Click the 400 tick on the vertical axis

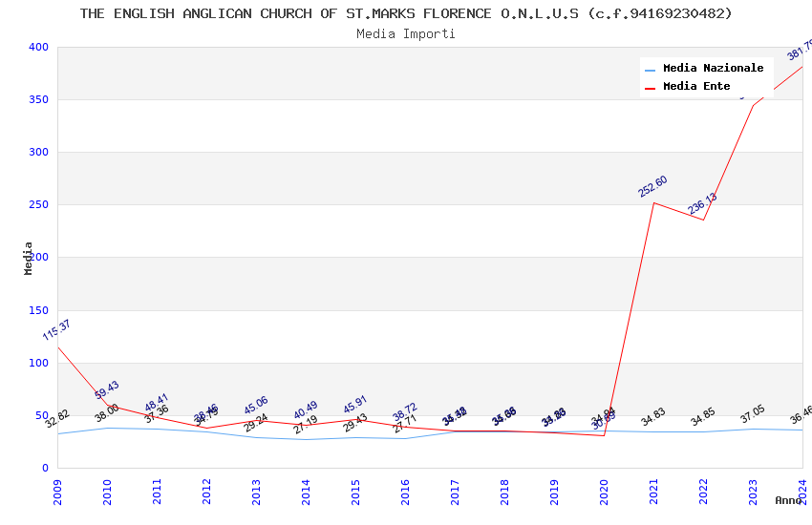click(38, 47)
